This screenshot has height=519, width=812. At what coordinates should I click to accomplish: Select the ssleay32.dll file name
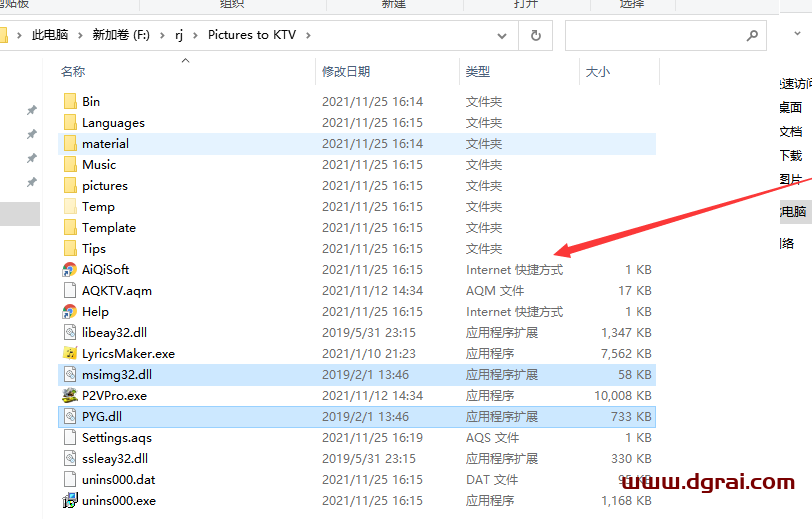115,459
